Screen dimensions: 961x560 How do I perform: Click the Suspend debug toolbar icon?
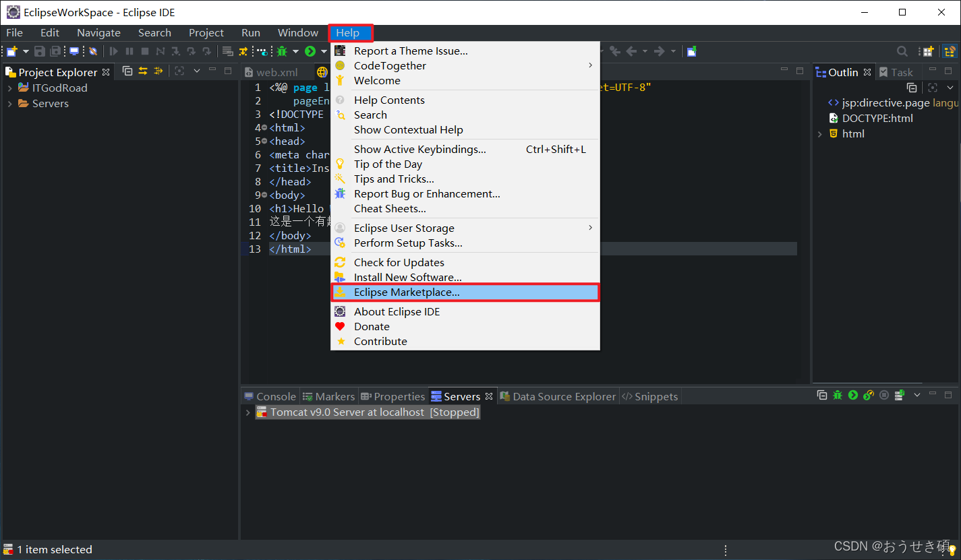click(129, 51)
